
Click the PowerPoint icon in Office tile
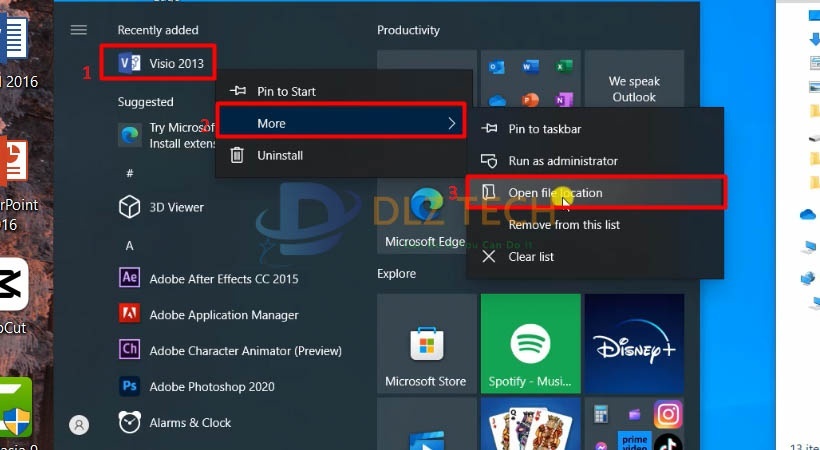(x=530, y=99)
